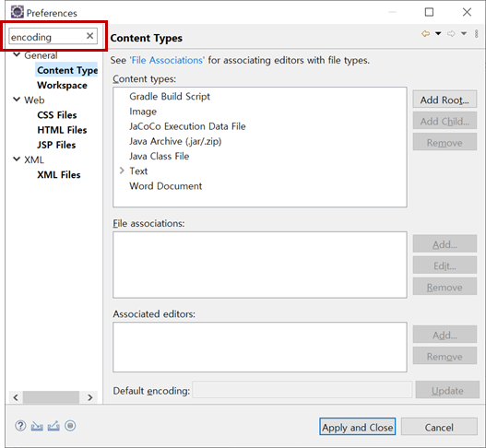Click the tree horizontal scrollbar thumb
Screen dimensions: 486x448
coord(51,397)
